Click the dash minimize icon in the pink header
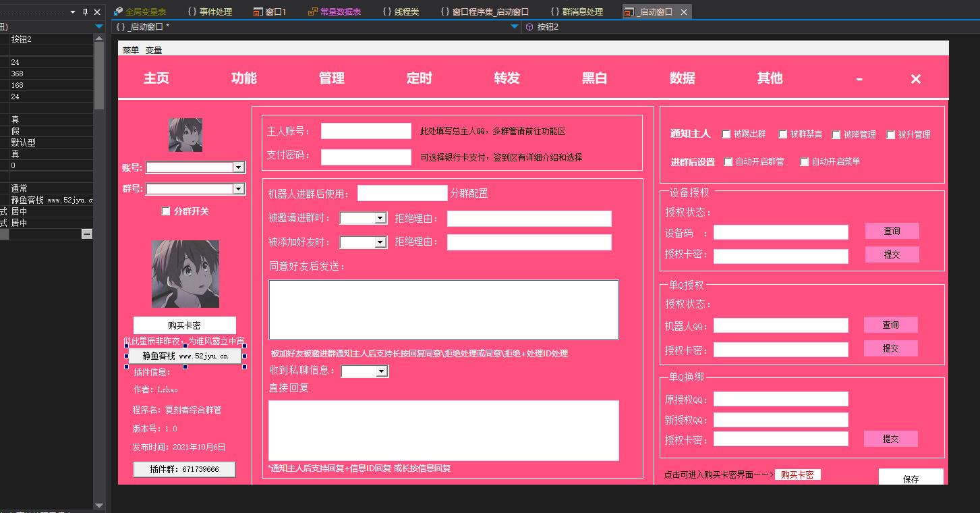The image size is (980, 513). click(859, 79)
